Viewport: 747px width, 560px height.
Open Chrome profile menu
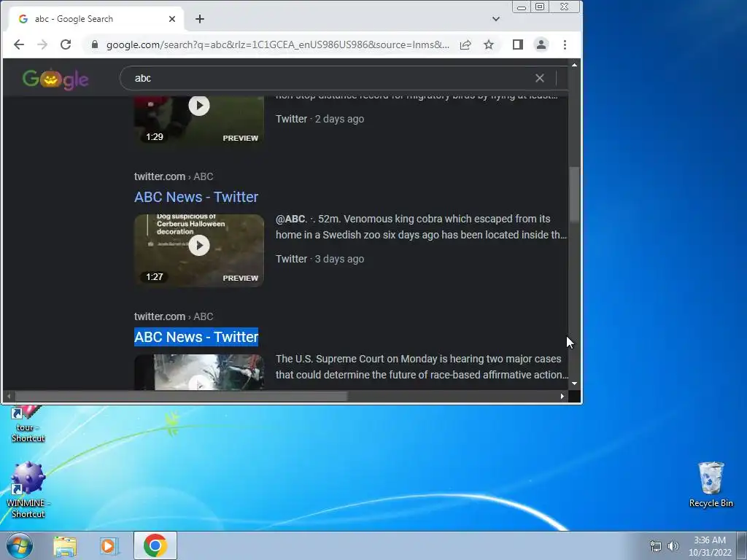[541, 44]
